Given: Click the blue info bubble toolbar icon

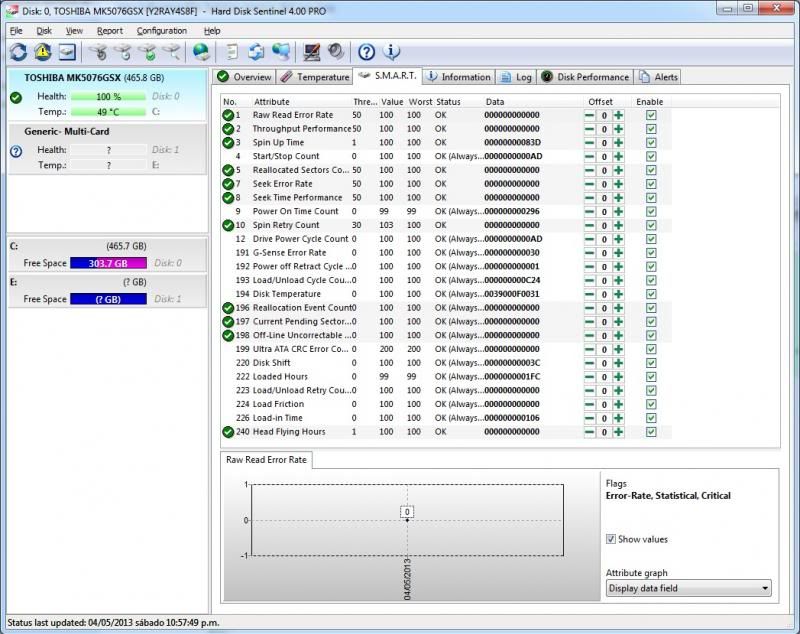Looking at the screenshot, I should (391, 52).
